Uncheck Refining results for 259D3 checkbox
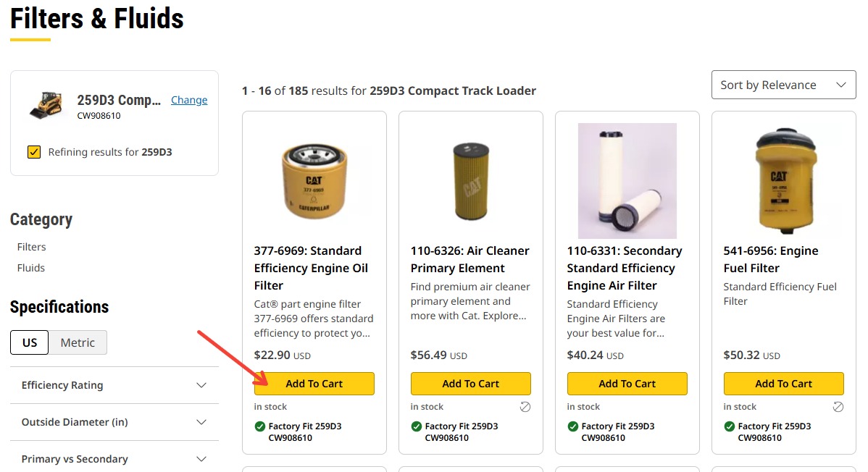The width and height of the screenshot is (868, 472). point(34,152)
